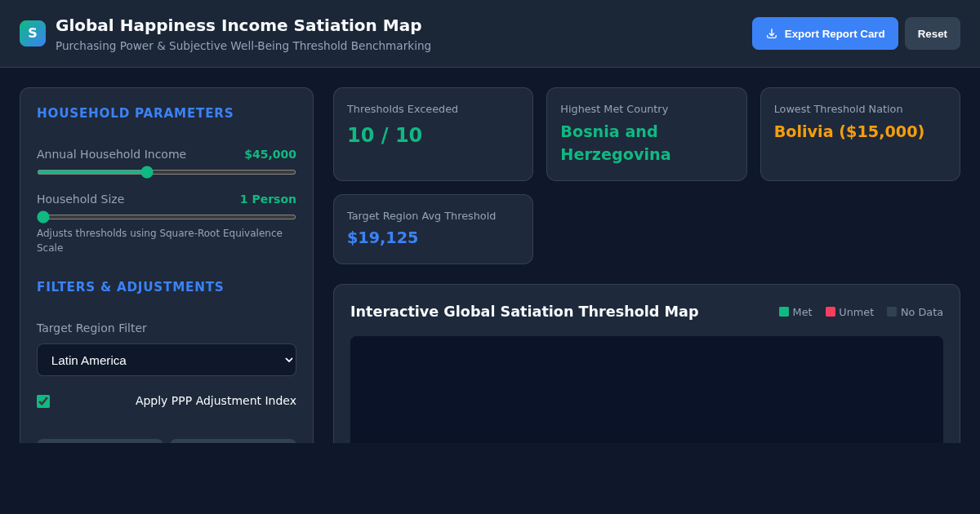The width and height of the screenshot is (980, 514).
Task: Click the Thresholds Exceeded 10 / 10 value
Action: pos(385,135)
